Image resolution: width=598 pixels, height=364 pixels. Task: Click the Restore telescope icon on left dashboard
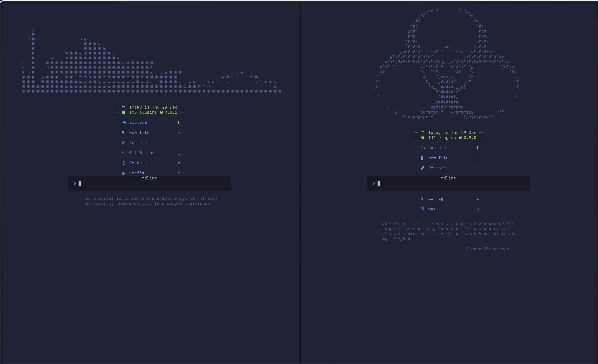(123, 143)
